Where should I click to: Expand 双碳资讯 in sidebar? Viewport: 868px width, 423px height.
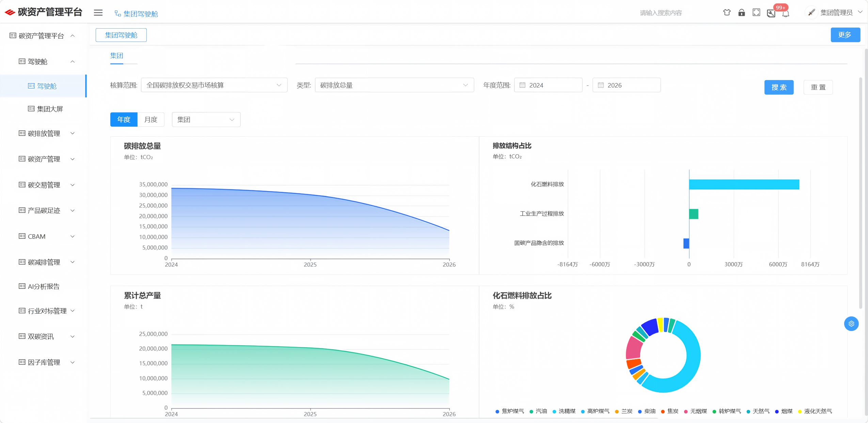pos(43,336)
